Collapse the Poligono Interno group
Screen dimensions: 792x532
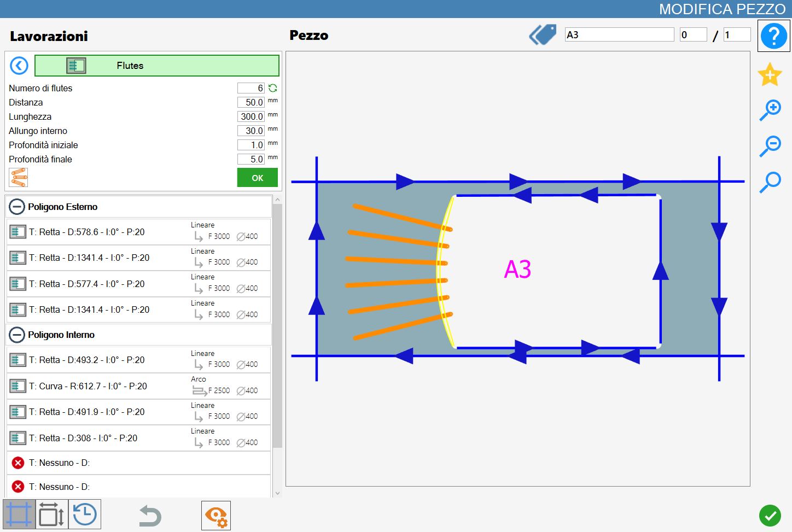coord(17,335)
